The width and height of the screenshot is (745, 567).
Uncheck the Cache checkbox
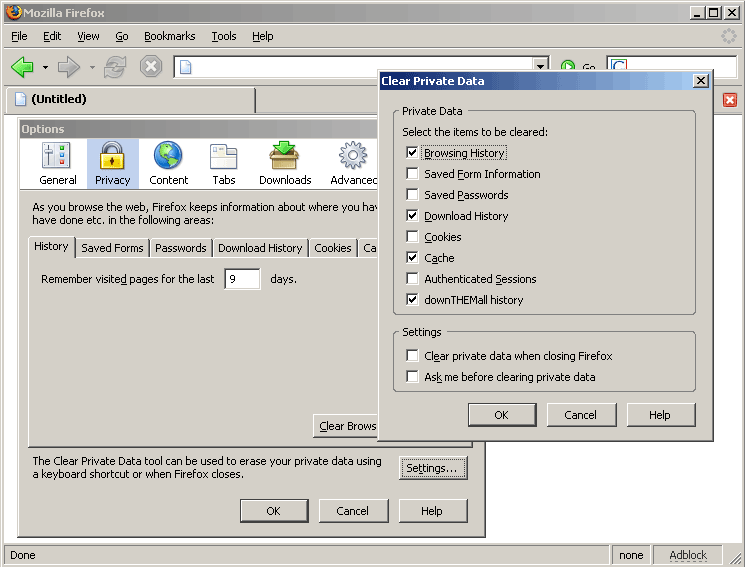[x=412, y=257]
